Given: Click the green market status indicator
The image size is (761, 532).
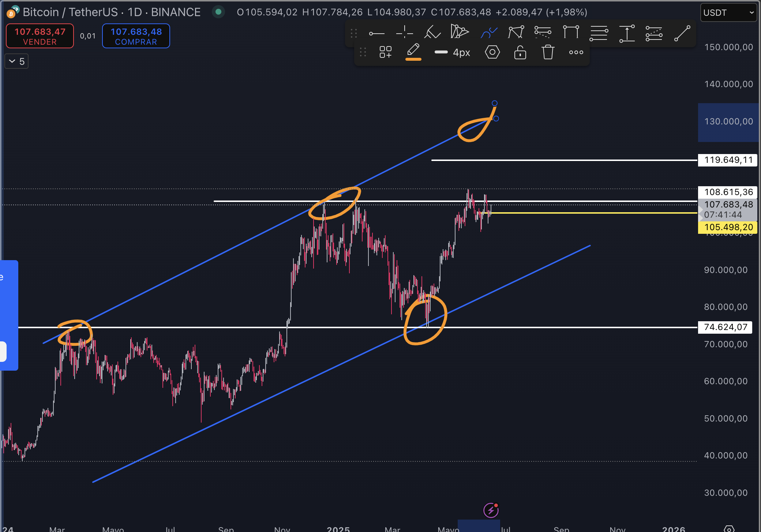Looking at the screenshot, I should click(x=218, y=12).
